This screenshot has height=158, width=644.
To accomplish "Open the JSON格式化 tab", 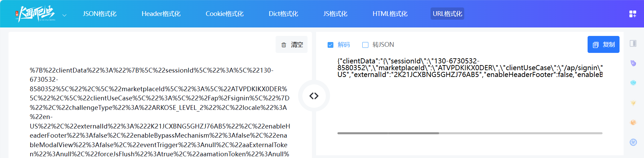I will click(x=100, y=14).
